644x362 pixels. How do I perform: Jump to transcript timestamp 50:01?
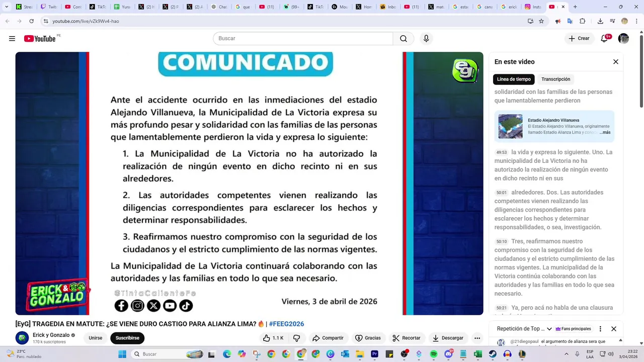pos(502,193)
